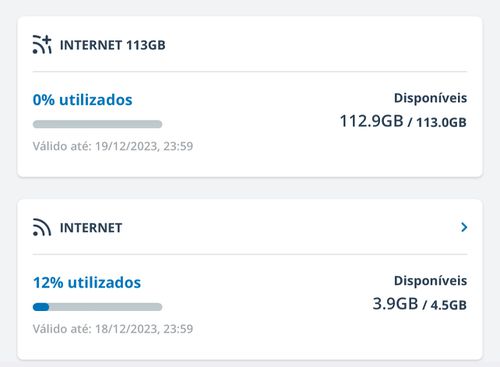Open the lower INTERNET plan card

point(250,279)
